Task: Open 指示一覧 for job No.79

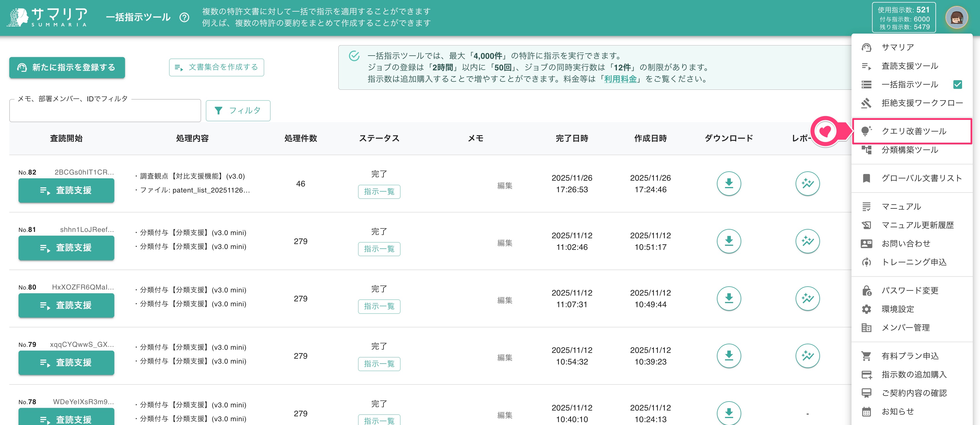Action: 379,364
